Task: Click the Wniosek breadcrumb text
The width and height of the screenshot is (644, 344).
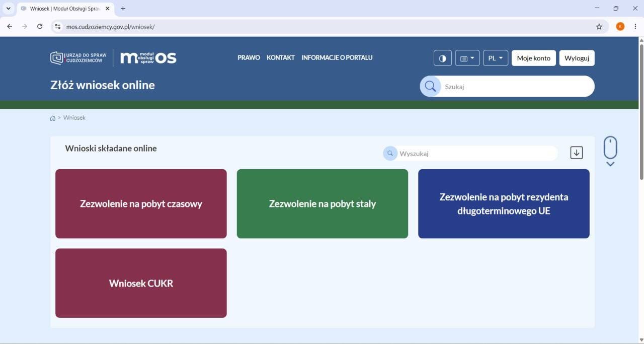Action: [x=74, y=117]
